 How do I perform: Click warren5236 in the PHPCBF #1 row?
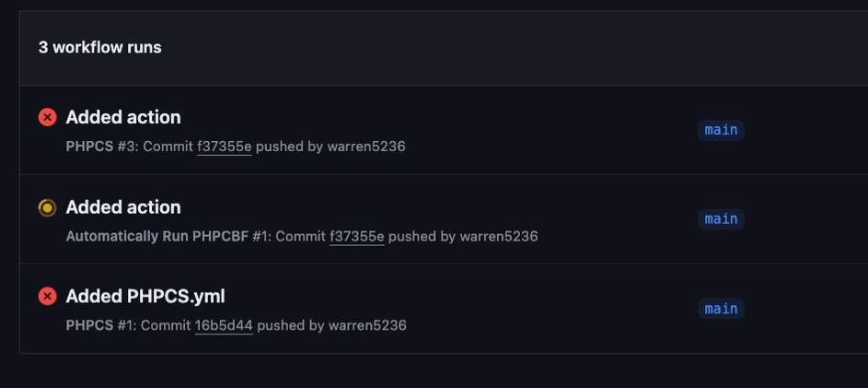tap(499, 237)
